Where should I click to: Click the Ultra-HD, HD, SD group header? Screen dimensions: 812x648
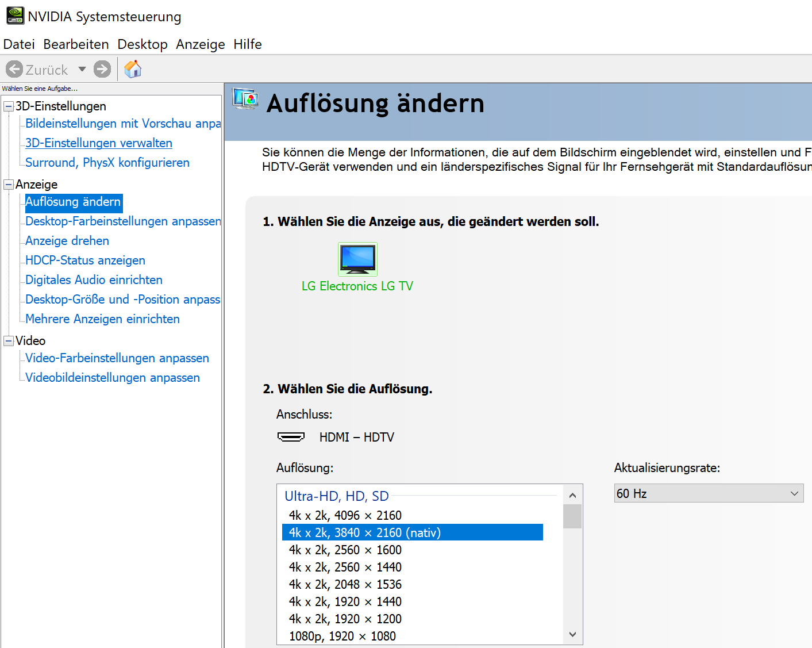click(x=337, y=496)
